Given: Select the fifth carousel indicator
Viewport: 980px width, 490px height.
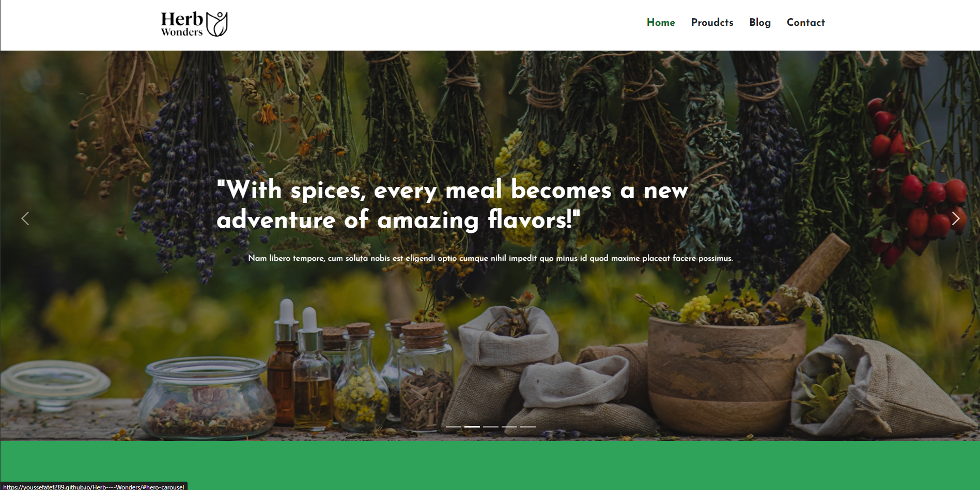Looking at the screenshot, I should pos(528,426).
